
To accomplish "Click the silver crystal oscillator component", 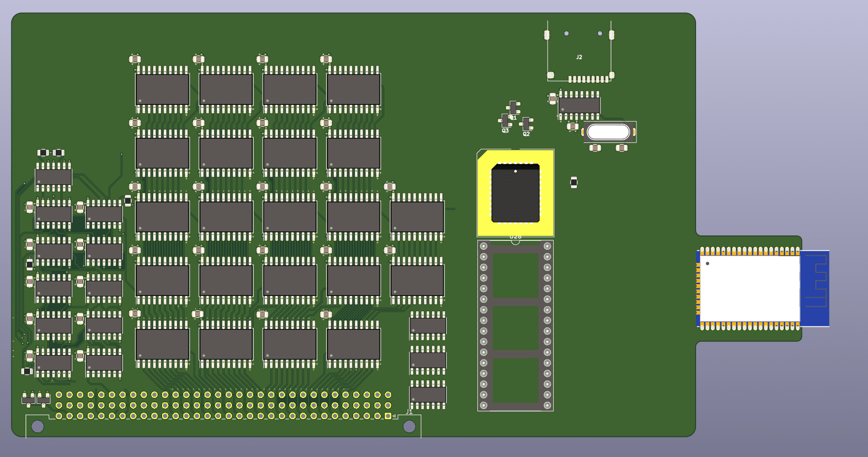I will [x=609, y=132].
